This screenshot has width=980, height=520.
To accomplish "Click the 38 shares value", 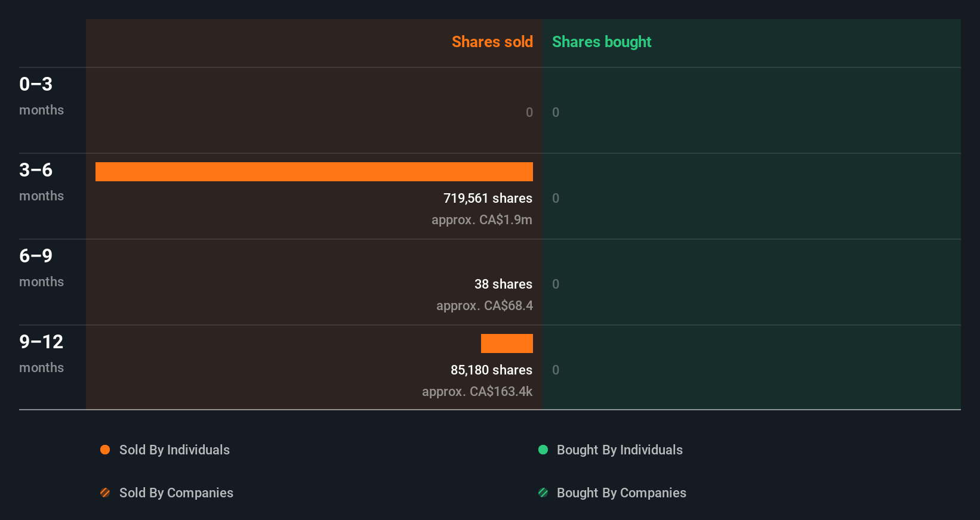I will click(503, 284).
